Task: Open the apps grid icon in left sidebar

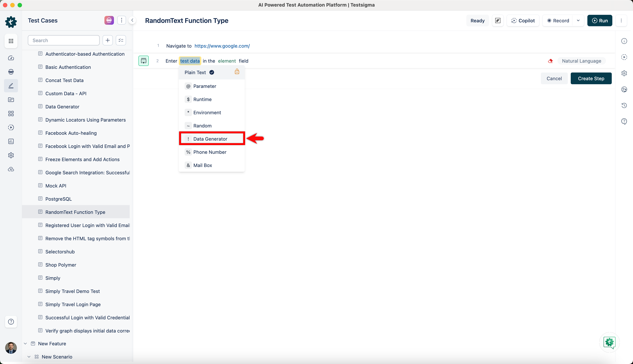Action: point(11,41)
